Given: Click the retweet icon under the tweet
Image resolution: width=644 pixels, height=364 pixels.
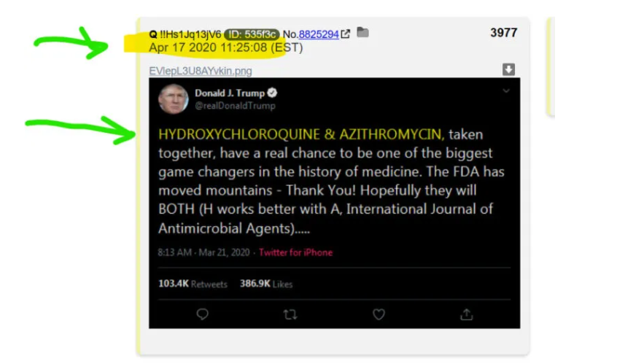Looking at the screenshot, I should pos(290,314).
